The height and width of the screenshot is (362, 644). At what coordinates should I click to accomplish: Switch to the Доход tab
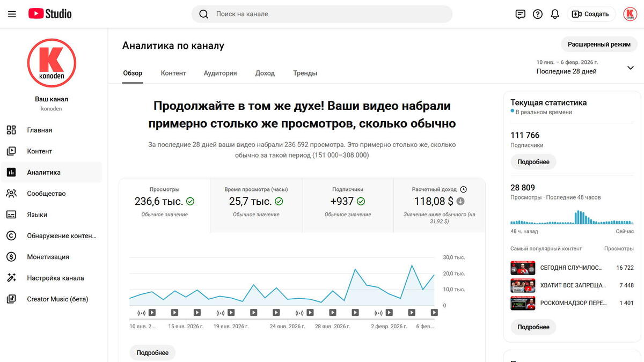coord(265,73)
